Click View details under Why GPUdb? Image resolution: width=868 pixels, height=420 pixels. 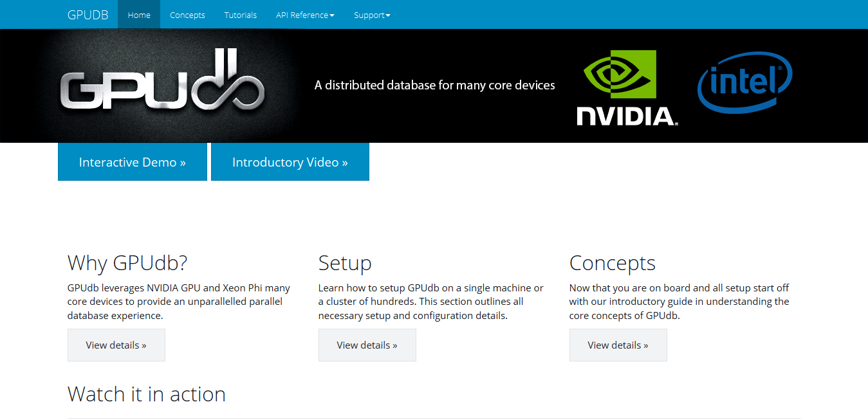(116, 345)
